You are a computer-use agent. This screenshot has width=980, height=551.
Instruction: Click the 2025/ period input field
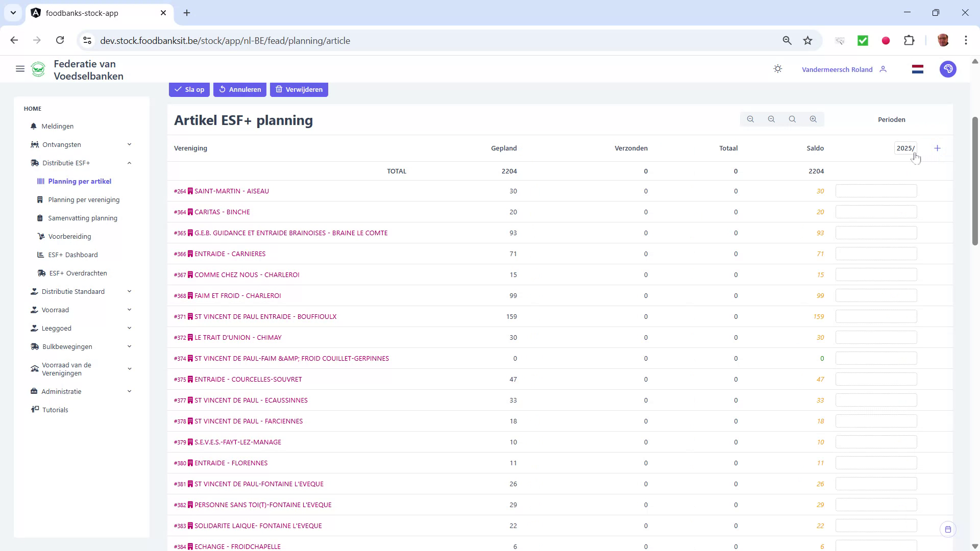905,148
